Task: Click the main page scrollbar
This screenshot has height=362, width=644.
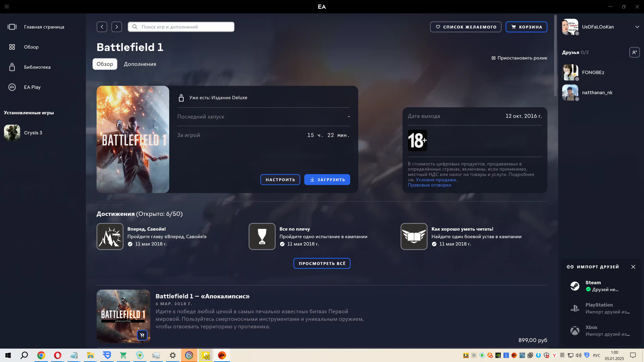Action: pyautogui.click(x=555, y=55)
